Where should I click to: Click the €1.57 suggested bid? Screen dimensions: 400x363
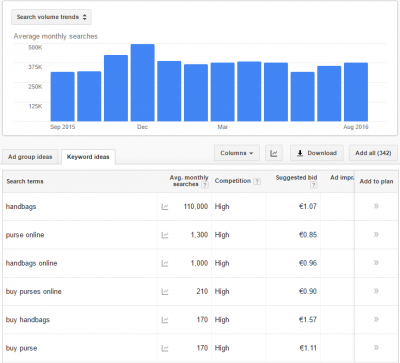(x=308, y=320)
